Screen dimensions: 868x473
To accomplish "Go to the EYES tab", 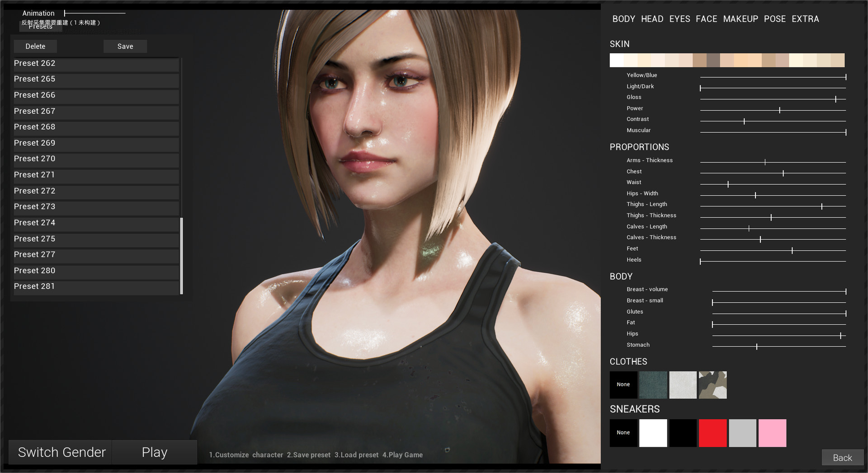I will tap(679, 19).
